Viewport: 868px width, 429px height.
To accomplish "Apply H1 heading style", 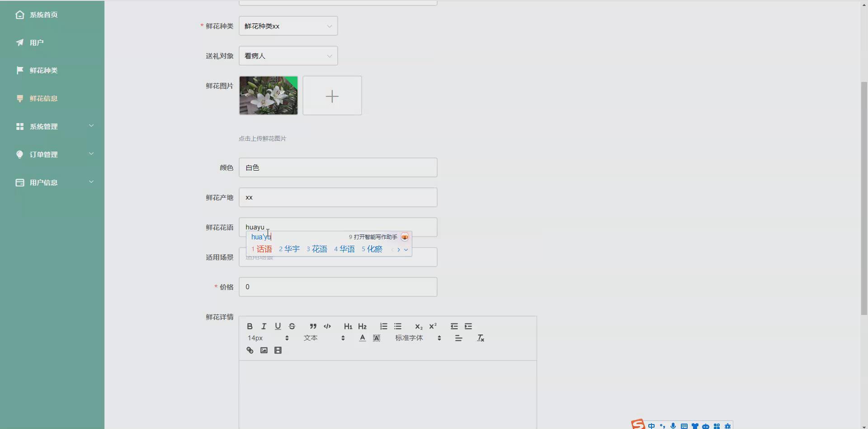I will pos(348,326).
